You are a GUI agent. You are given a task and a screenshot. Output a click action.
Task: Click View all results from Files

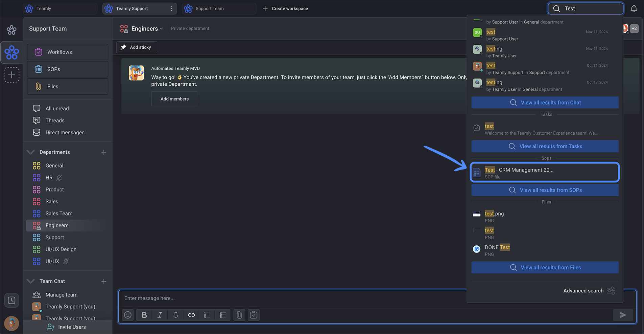click(x=545, y=268)
